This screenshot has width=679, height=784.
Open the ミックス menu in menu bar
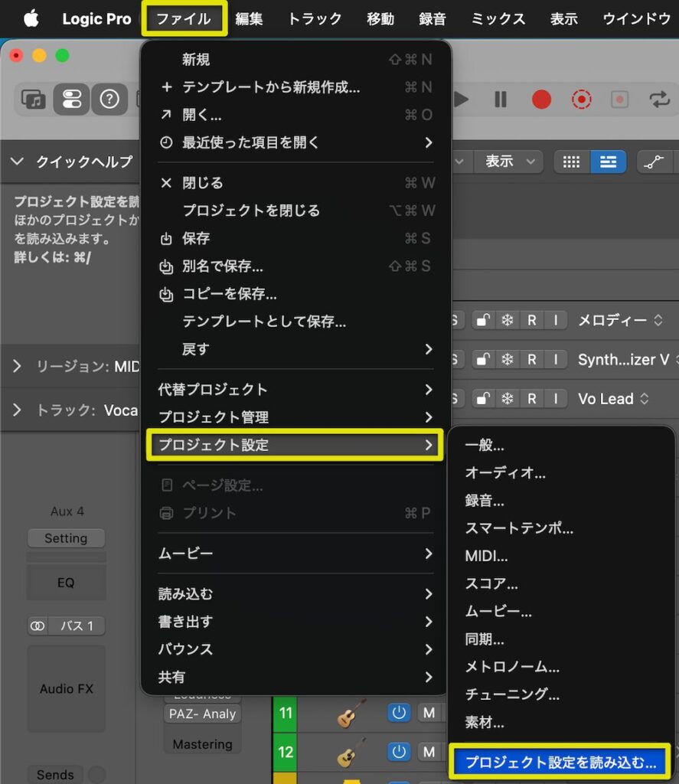498,19
